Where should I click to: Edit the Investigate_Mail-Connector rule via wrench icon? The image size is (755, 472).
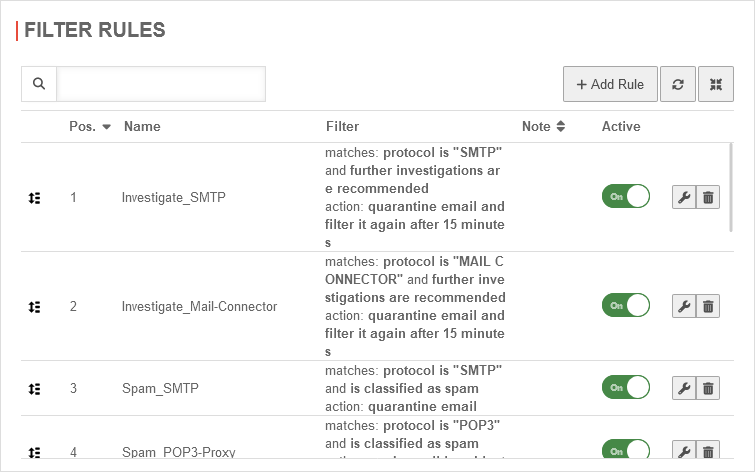684,306
